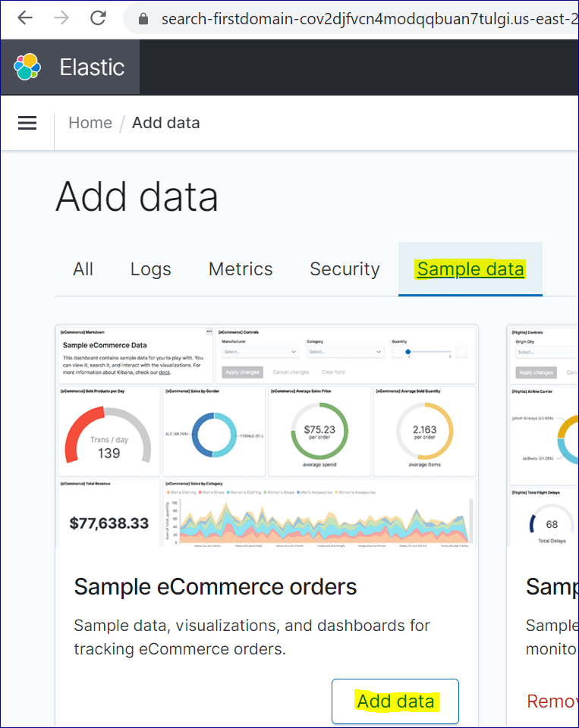
Task: Open the Metrics tab
Action: pyautogui.click(x=241, y=269)
